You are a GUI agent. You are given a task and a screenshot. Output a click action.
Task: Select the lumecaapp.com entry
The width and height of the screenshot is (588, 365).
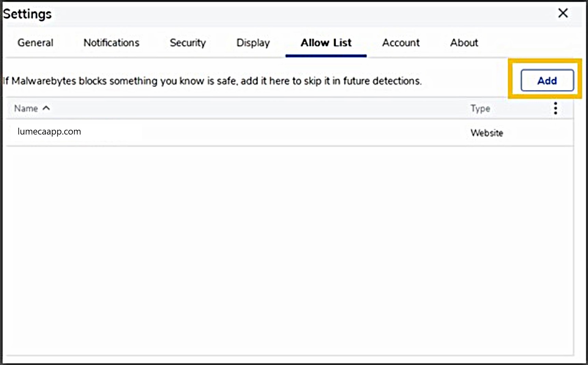tap(50, 132)
